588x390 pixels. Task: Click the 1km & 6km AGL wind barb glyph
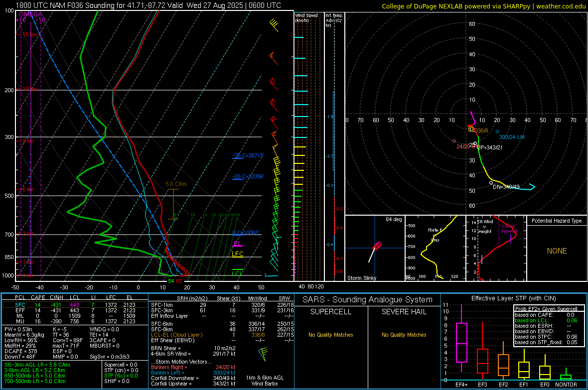pyautogui.click(x=263, y=354)
